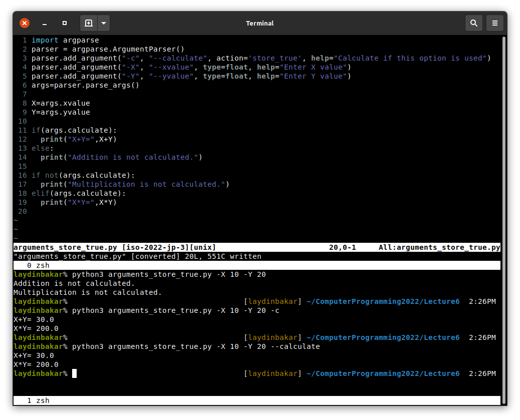Close the Terminal window
This screenshot has height=420, width=520.
(25, 23)
